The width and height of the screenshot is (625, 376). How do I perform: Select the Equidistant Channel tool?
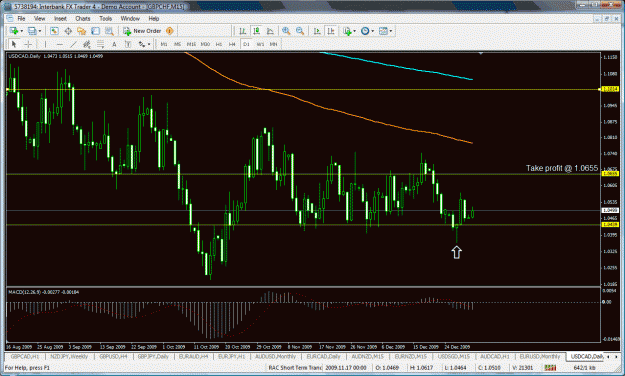[x=87, y=44]
